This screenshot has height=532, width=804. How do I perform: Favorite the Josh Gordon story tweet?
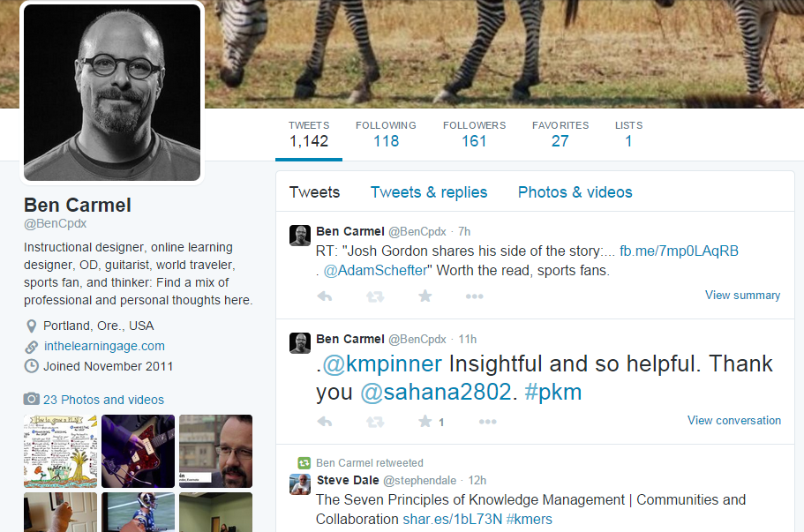coord(425,296)
